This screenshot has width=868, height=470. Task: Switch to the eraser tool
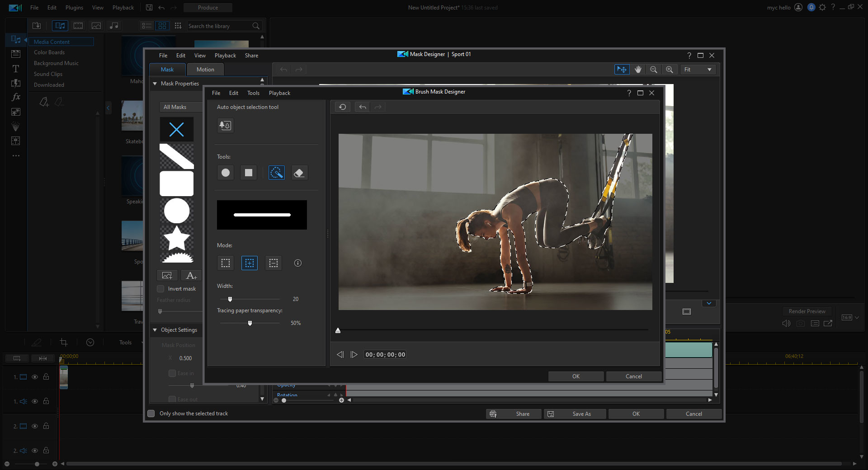pos(299,172)
